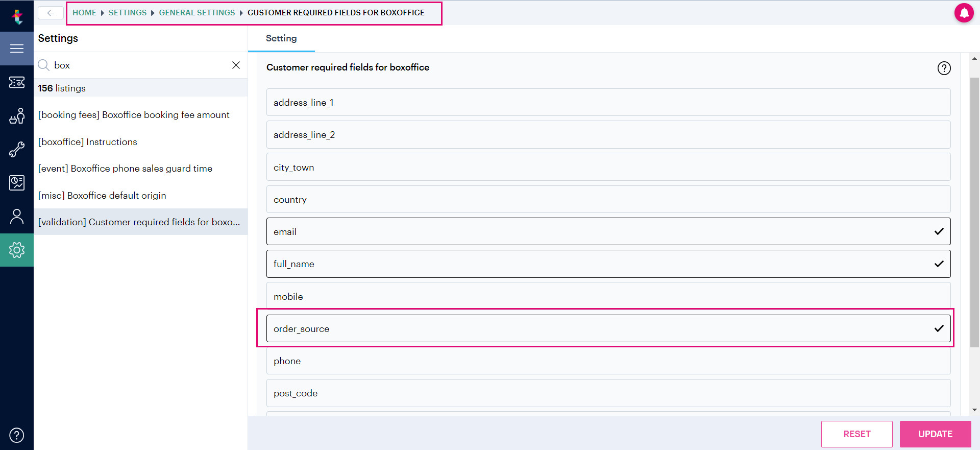Toggle the country required field
Screen dimensions: 980x450
click(608, 199)
